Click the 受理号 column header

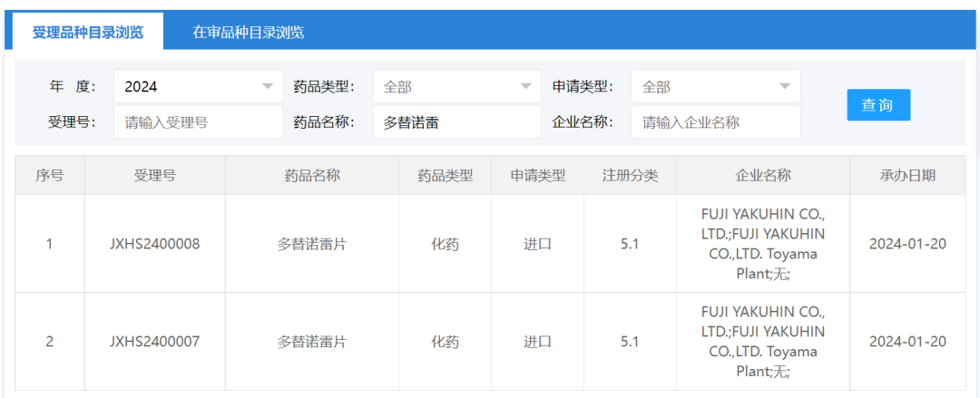tap(154, 176)
